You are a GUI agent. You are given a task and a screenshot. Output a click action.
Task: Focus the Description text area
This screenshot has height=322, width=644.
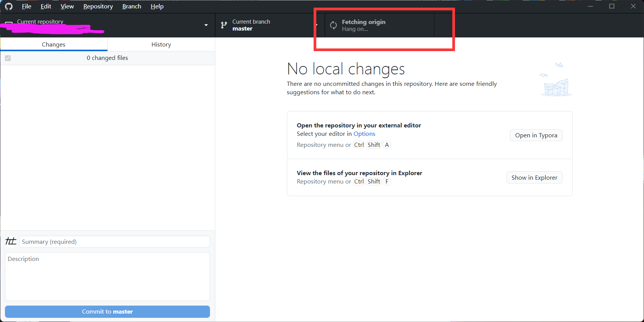pos(107,277)
